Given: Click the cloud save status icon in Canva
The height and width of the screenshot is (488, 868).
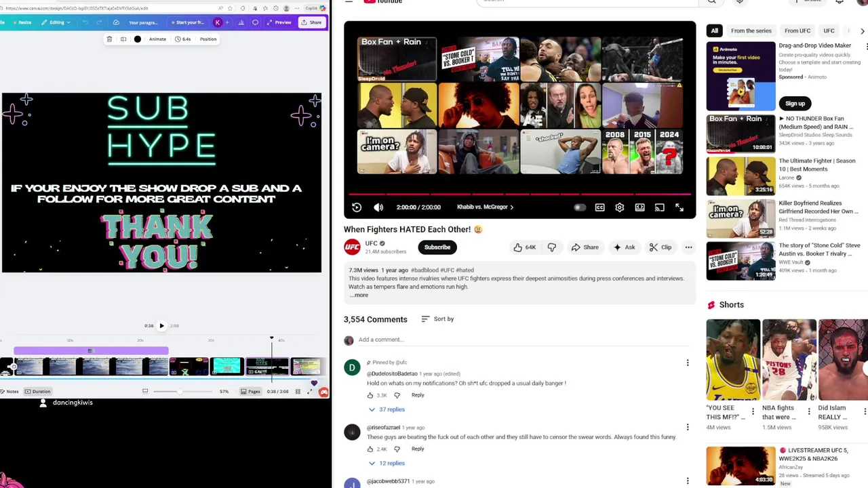Looking at the screenshot, I should (x=116, y=22).
